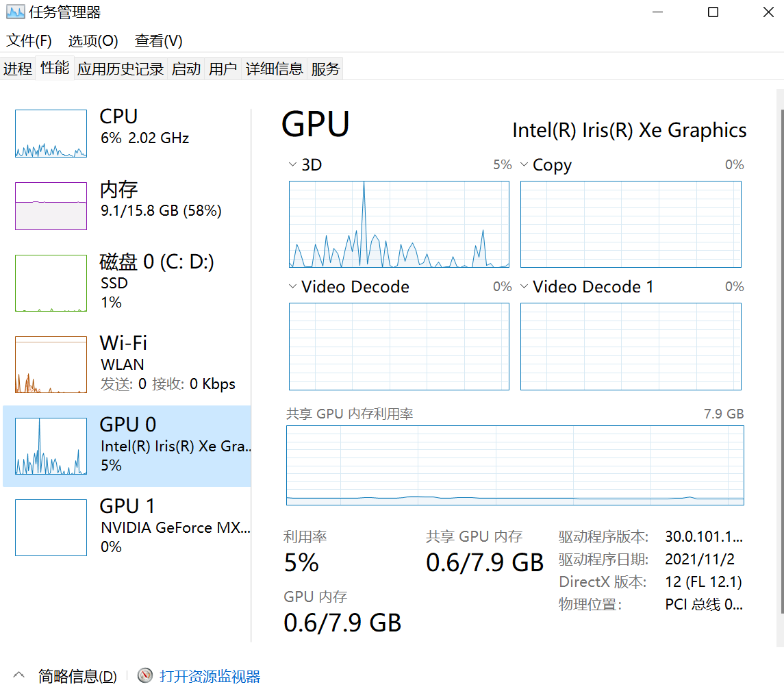Viewport: 784px width, 689px height.
Task: Select the CPU usage graph thumbnail
Action: point(51,134)
